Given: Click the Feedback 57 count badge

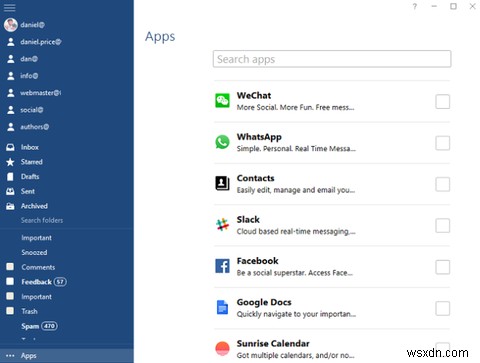Looking at the screenshot, I should (x=60, y=282).
